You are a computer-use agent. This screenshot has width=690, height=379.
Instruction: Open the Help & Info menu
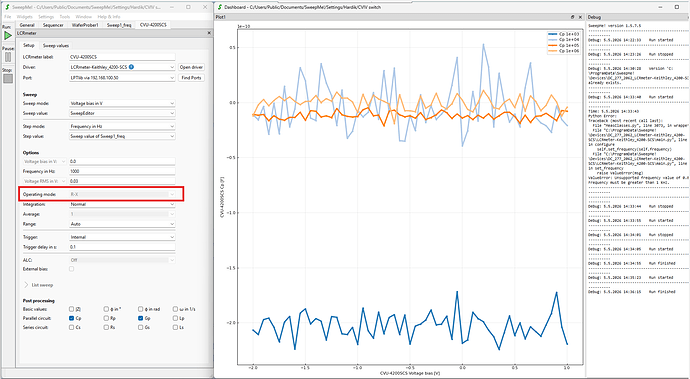click(109, 17)
